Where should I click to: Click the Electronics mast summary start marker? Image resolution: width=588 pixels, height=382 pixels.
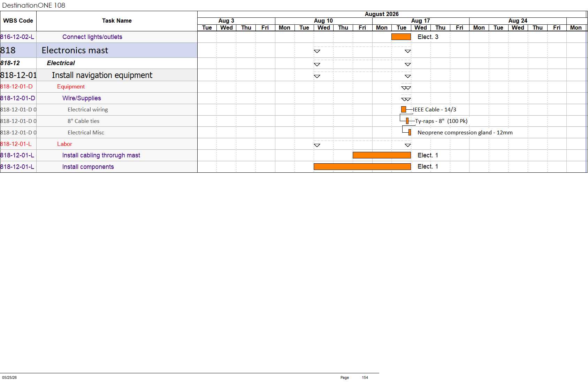point(317,51)
